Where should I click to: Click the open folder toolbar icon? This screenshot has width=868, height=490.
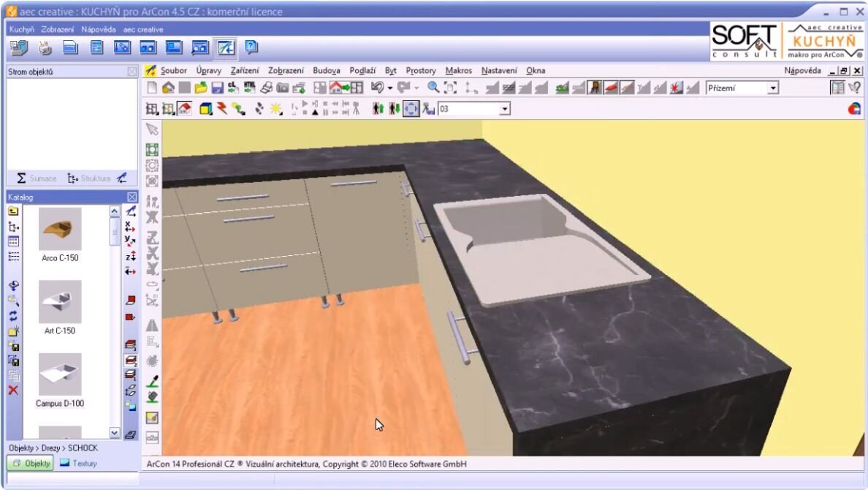pos(201,88)
